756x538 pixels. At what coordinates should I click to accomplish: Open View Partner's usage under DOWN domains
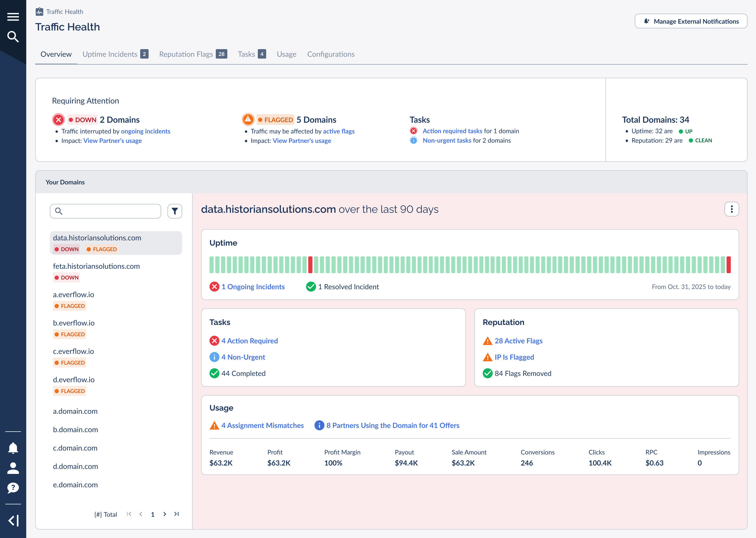click(x=113, y=141)
